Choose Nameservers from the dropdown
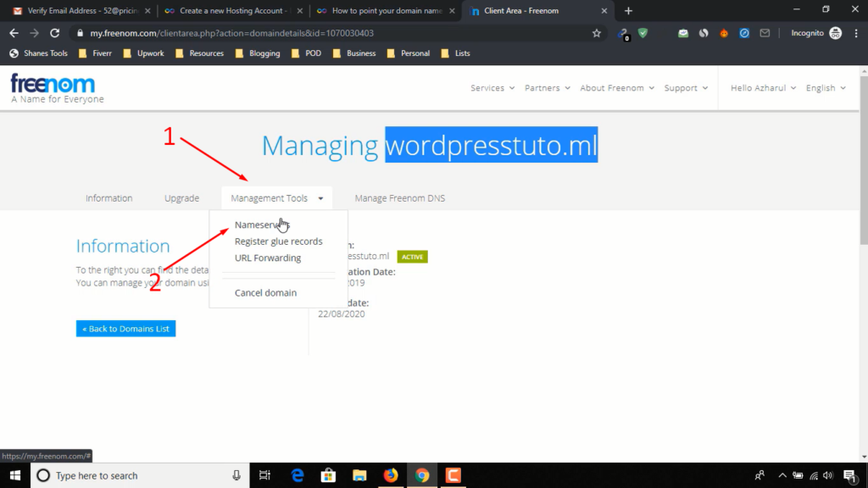868x488 pixels. point(262,225)
